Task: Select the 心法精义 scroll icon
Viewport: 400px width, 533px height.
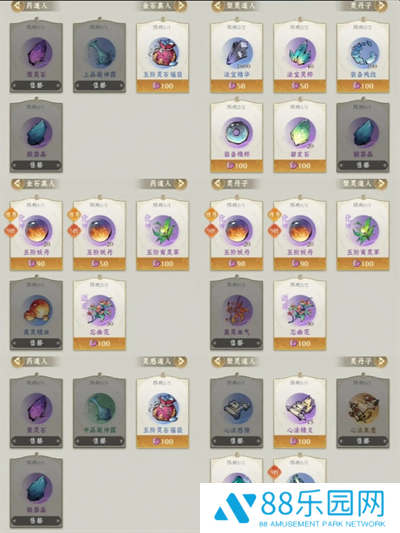Action: tap(300, 408)
